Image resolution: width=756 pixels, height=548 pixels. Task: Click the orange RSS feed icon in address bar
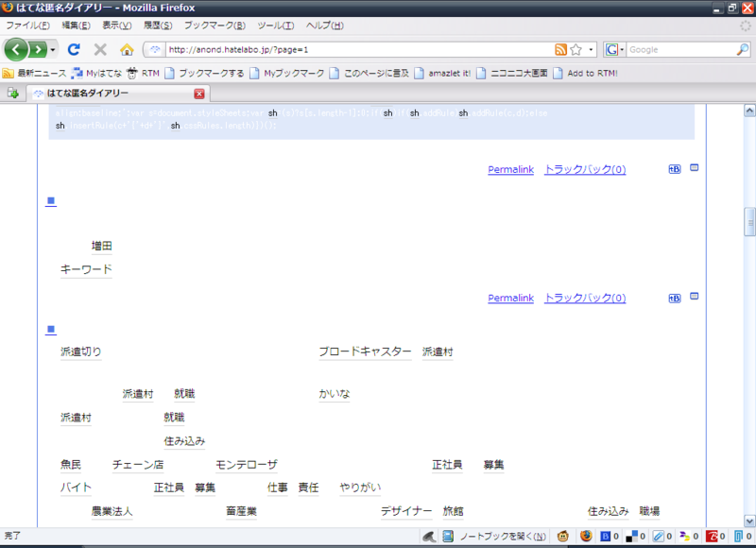560,49
